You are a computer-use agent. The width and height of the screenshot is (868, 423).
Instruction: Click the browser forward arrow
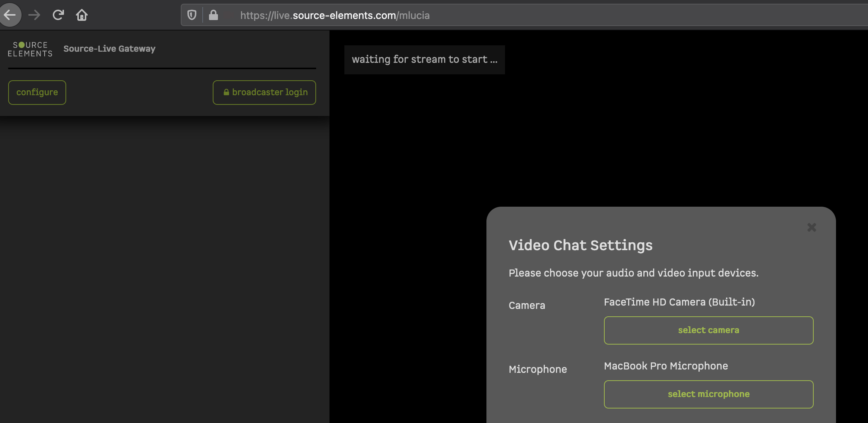(34, 15)
